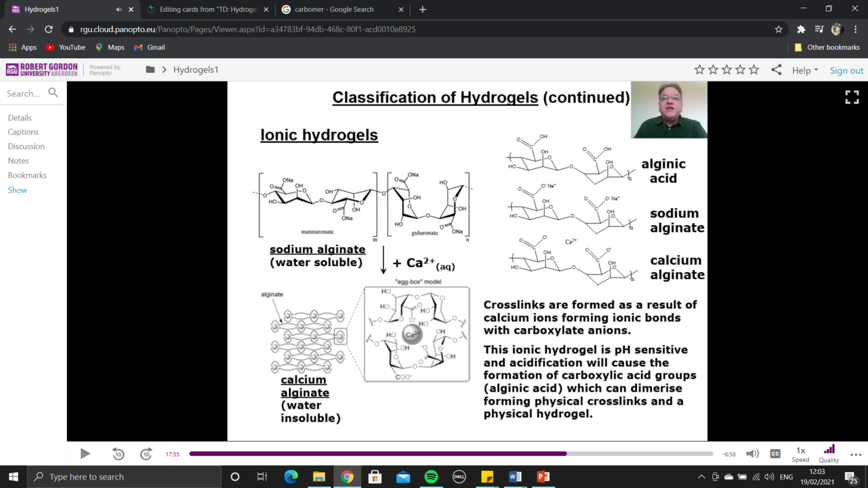Play the lecture video
The width and height of the screenshot is (868, 488).
85,454
